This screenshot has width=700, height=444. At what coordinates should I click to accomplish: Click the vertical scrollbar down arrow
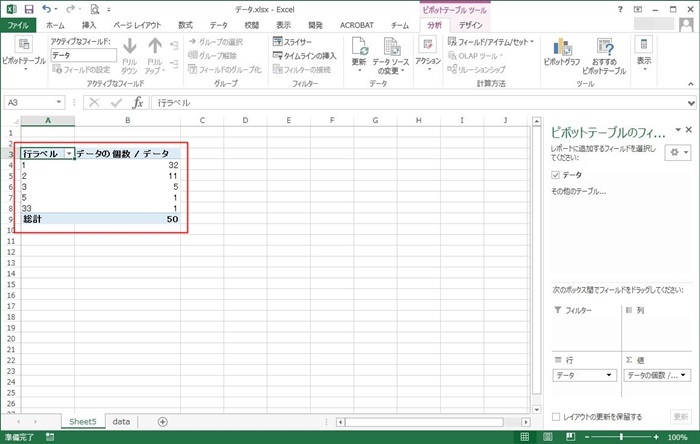point(537,409)
